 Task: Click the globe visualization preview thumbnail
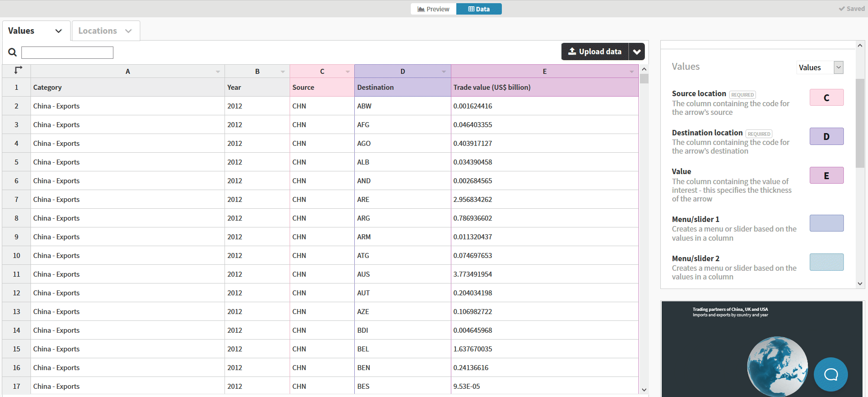click(762, 349)
